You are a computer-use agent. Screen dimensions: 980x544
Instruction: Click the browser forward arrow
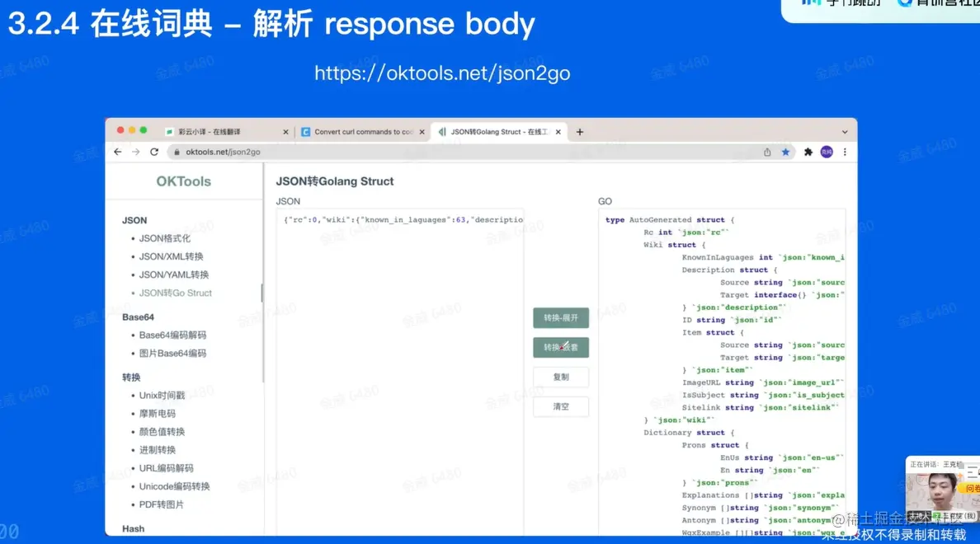pos(135,152)
